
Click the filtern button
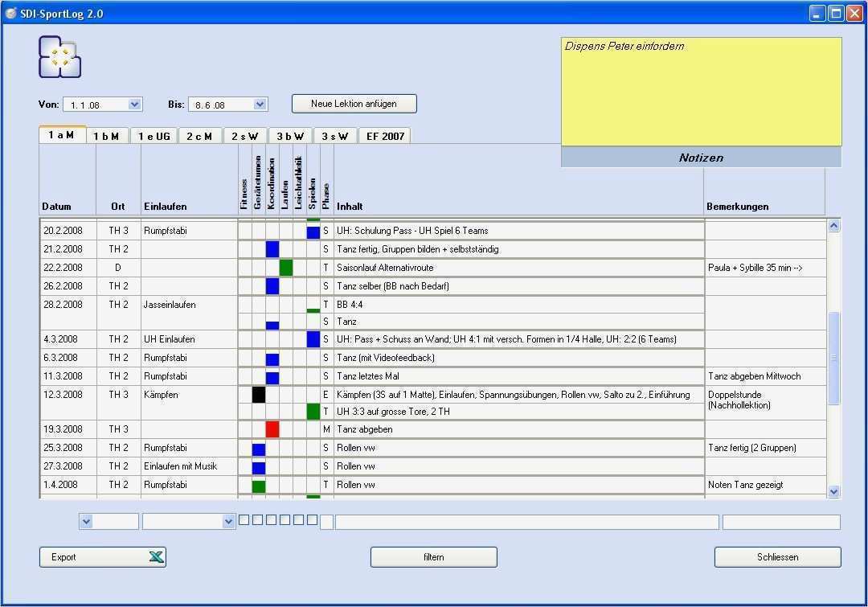(x=433, y=557)
